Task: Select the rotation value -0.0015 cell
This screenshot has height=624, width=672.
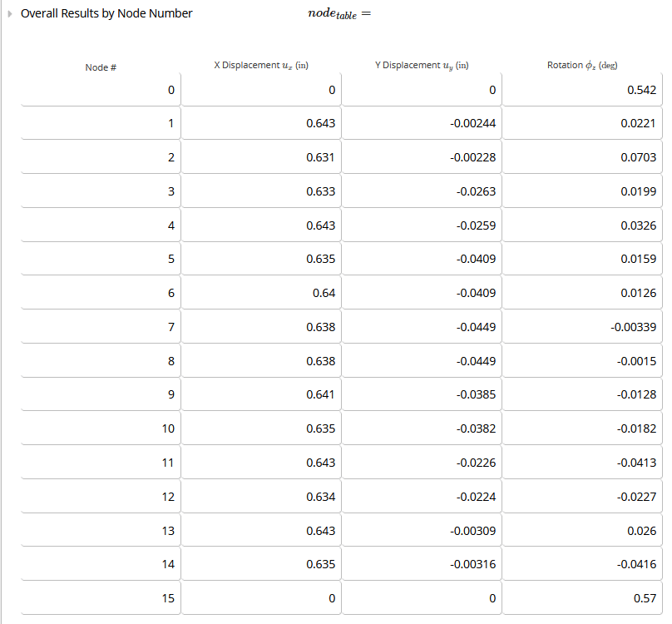Action: tap(582, 361)
